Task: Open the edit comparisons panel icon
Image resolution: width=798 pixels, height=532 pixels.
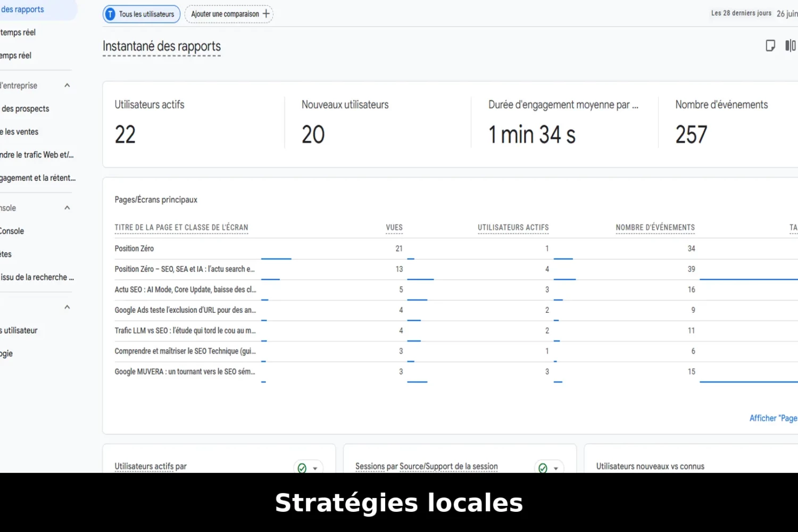Action: (791, 46)
